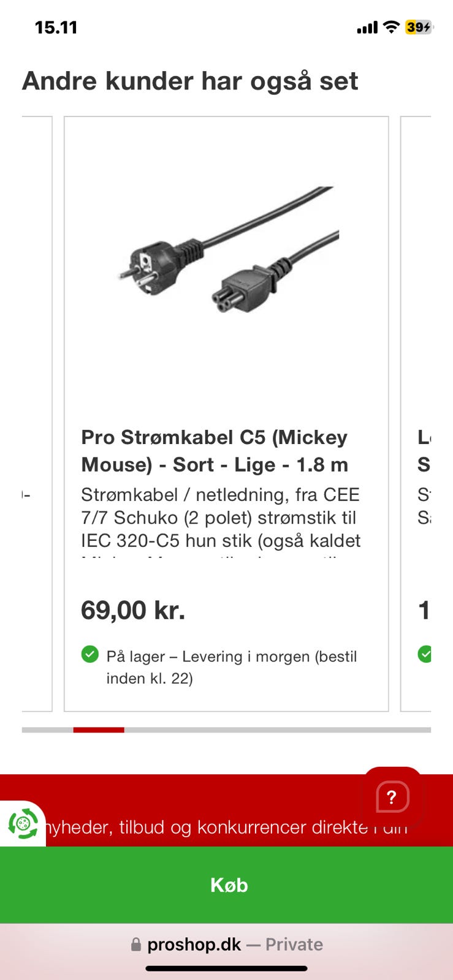Open the help question mark icon
453x980 pixels.
tap(392, 797)
